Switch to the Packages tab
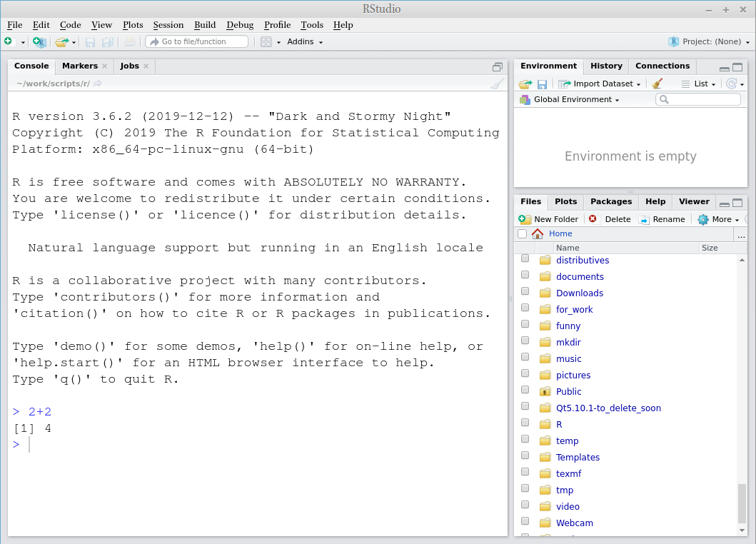 click(611, 201)
